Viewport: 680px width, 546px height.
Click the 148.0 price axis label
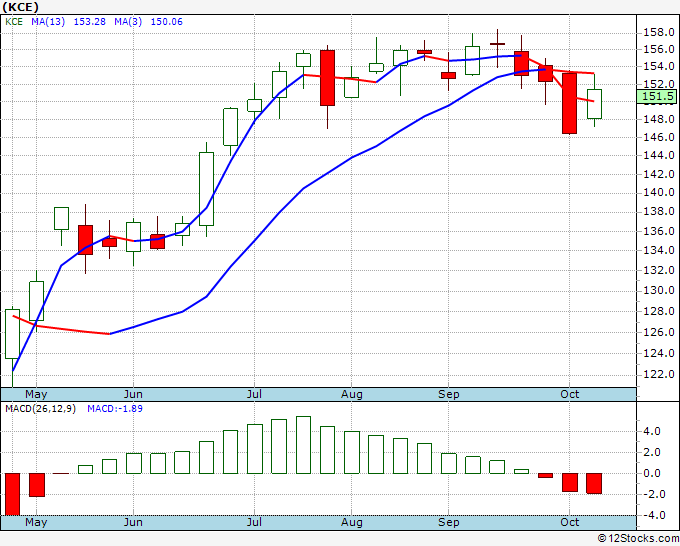point(658,119)
